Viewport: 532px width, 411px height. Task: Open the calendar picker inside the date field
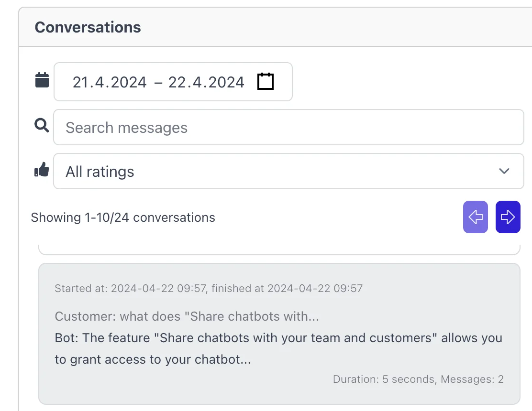pos(265,81)
